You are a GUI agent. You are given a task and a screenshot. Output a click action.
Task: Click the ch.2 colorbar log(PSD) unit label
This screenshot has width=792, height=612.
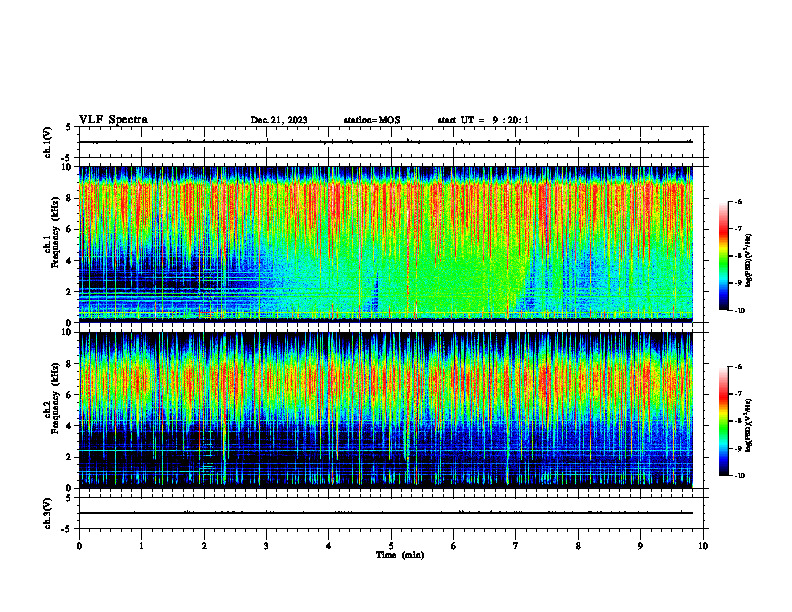click(x=749, y=425)
